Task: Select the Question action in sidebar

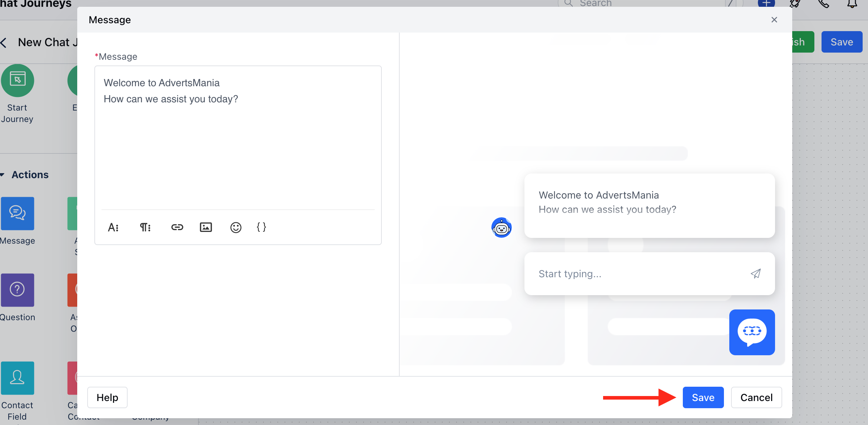Action: pyautogui.click(x=17, y=290)
